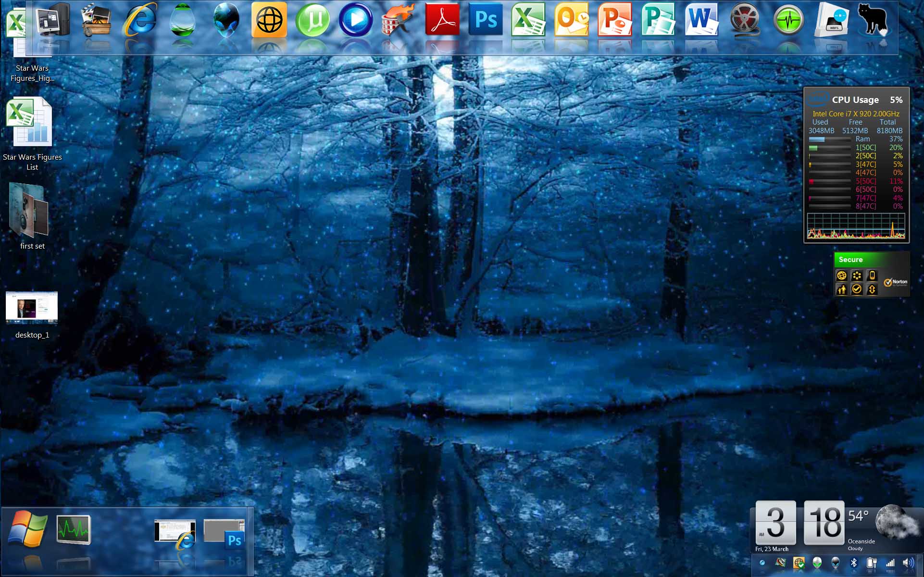
Task: Click the Norton mobile phone icon
Action: pos(872,276)
